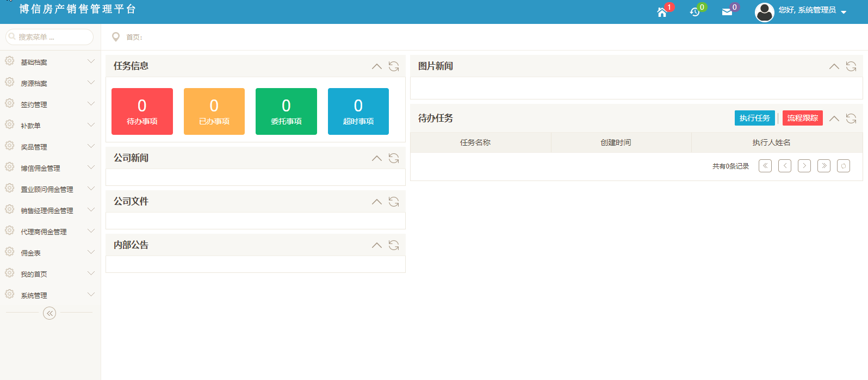868x380 pixels.
Task: Go to last page in 待办任务 pagination
Action: click(x=824, y=166)
